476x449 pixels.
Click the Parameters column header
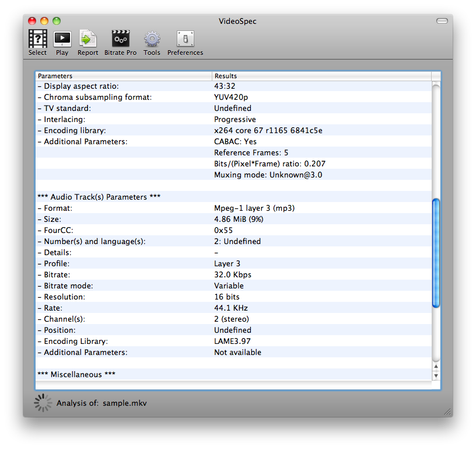(124, 76)
